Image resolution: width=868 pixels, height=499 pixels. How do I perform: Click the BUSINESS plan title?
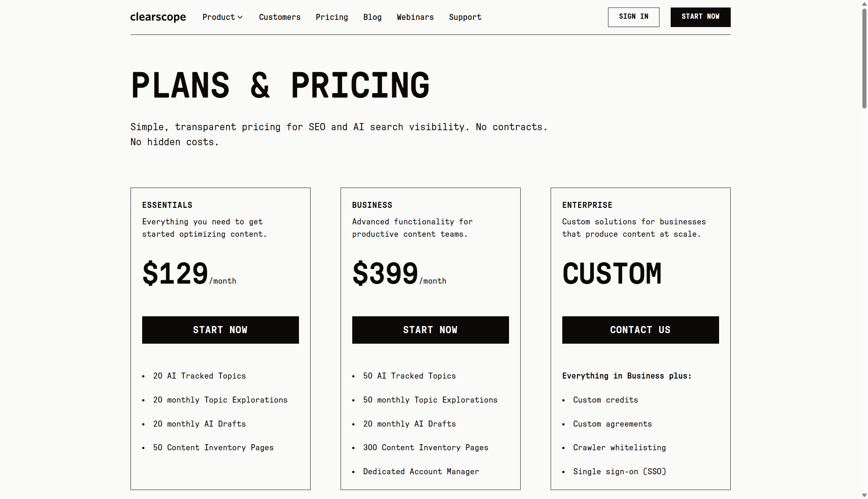click(372, 205)
